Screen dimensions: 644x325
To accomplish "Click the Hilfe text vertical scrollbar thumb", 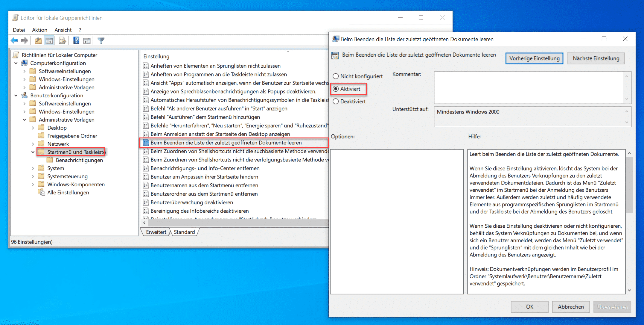I will click(x=629, y=185).
